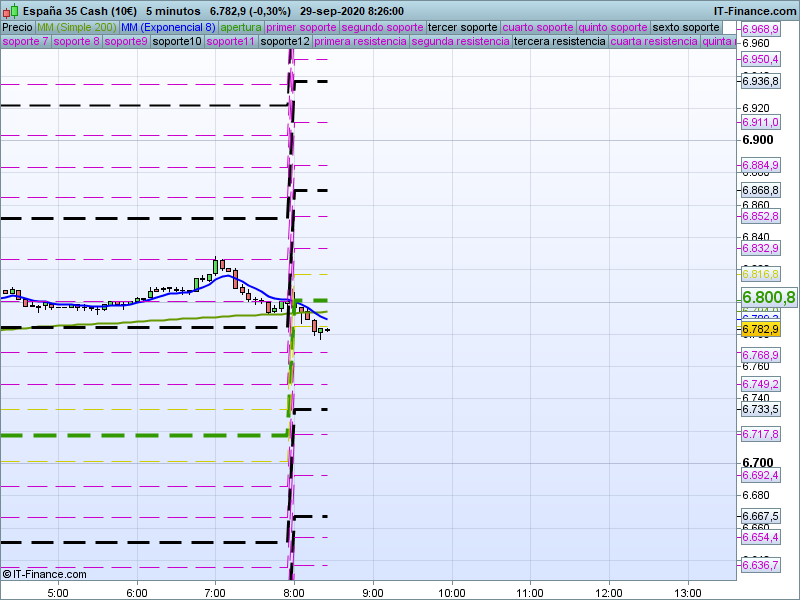Click the cuarto soporte label
The width and height of the screenshot is (800, 600).
[x=538, y=28]
